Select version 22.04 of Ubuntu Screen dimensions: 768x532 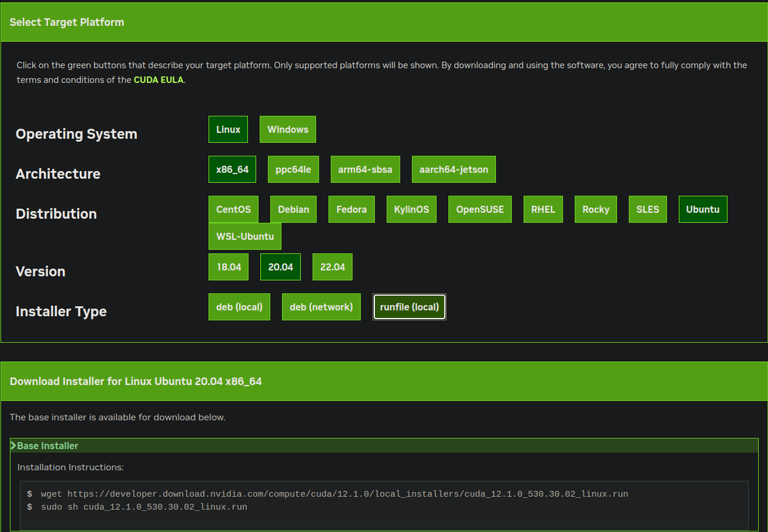tap(332, 267)
